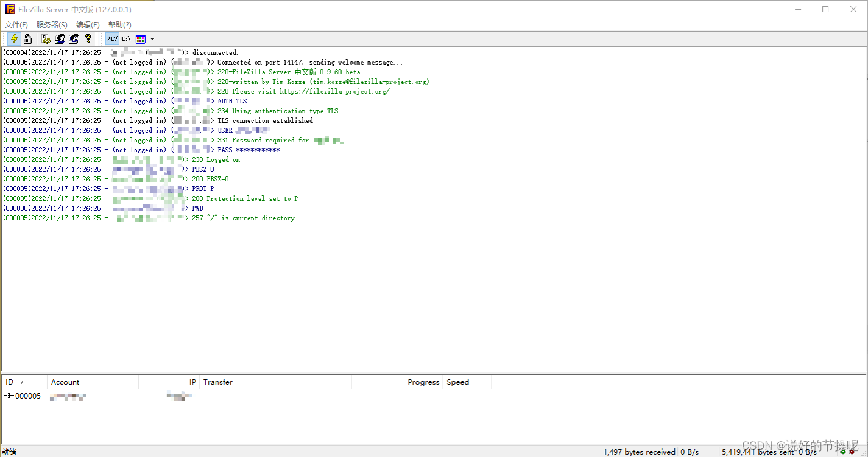Click the 'USER' command log line
Screen dimensions: 868x457
coord(136,130)
